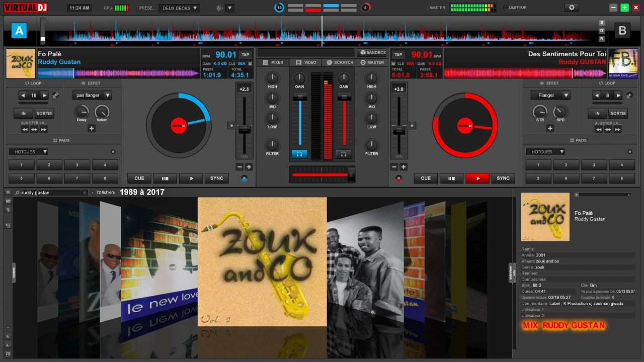Switch to the MASTER tab
644x362 pixels.
click(x=372, y=62)
